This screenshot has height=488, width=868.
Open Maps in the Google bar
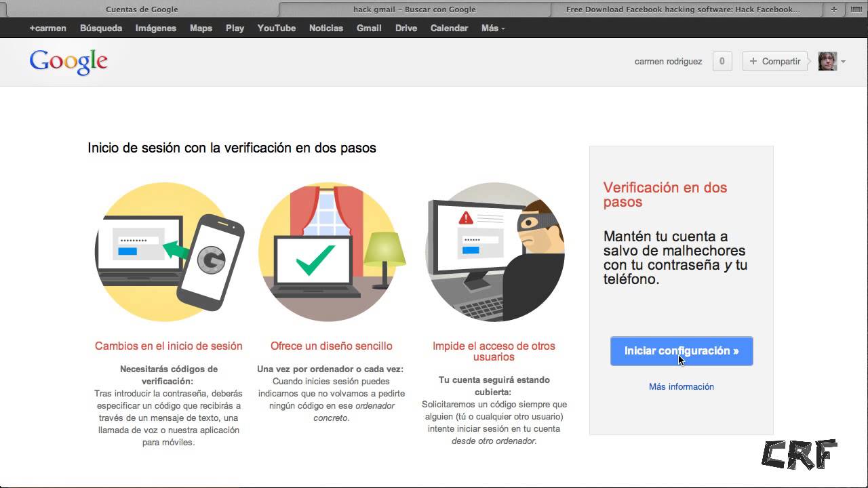tap(201, 28)
